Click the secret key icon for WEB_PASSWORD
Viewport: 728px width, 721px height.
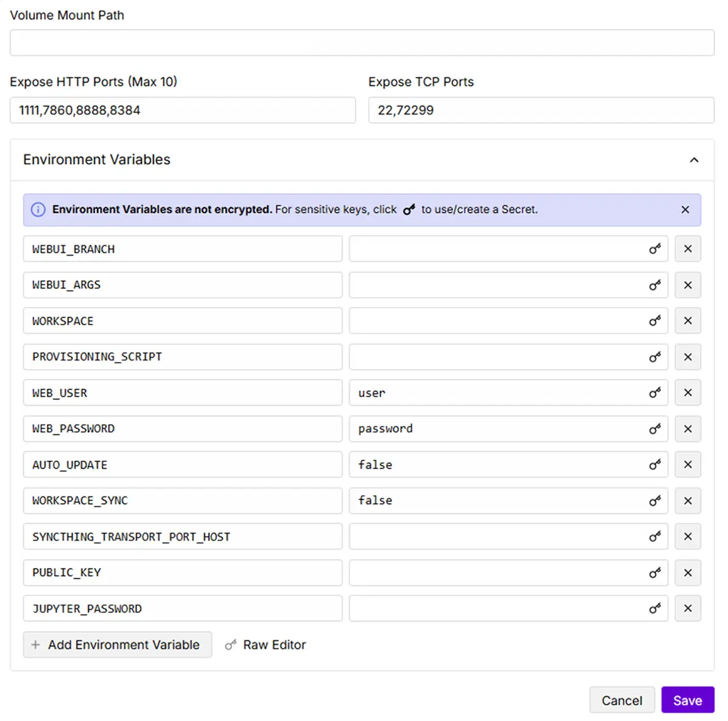pyautogui.click(x=655, y=429)
